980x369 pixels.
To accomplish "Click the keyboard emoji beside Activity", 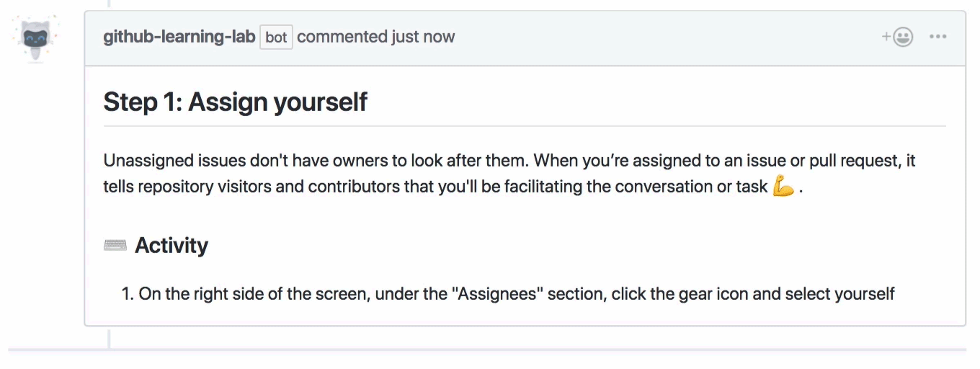I will click(115, 246).
